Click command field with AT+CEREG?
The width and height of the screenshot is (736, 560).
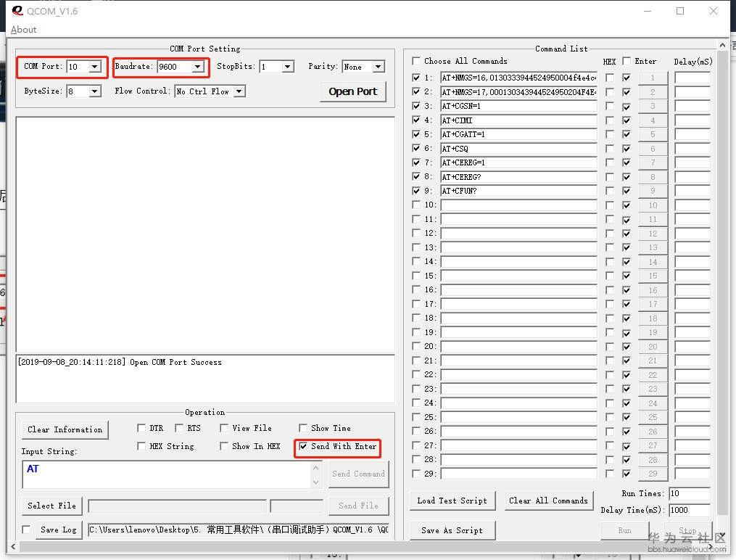pyautogui.click(x=518, y=177)
